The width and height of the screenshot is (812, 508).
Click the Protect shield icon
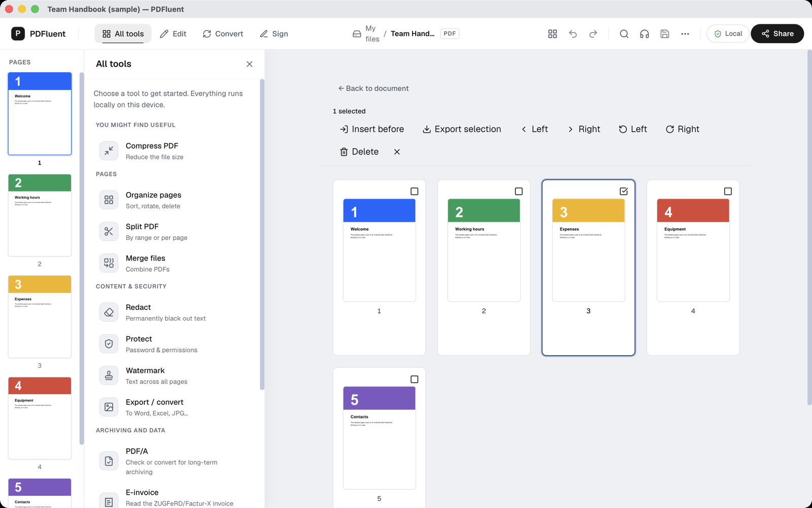(109, 344)
